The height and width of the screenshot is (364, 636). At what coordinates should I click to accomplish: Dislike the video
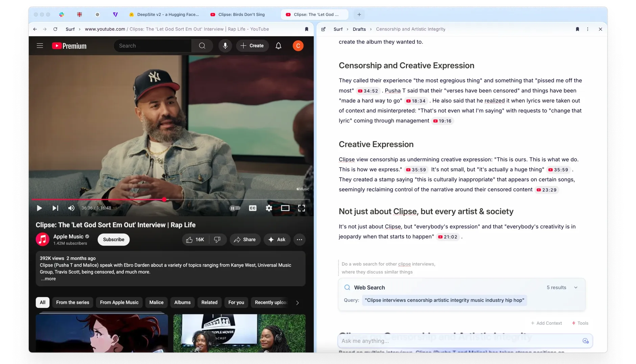[218, 240]
